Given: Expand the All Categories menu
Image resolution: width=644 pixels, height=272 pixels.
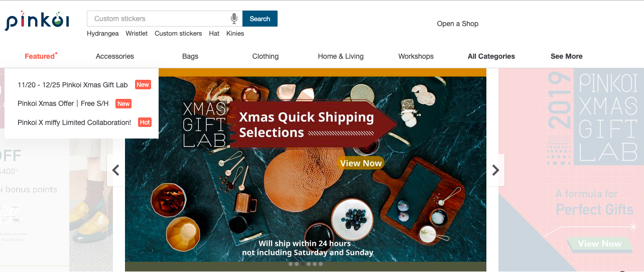Looking at the screenshot, I should click(x=491, y=56).
